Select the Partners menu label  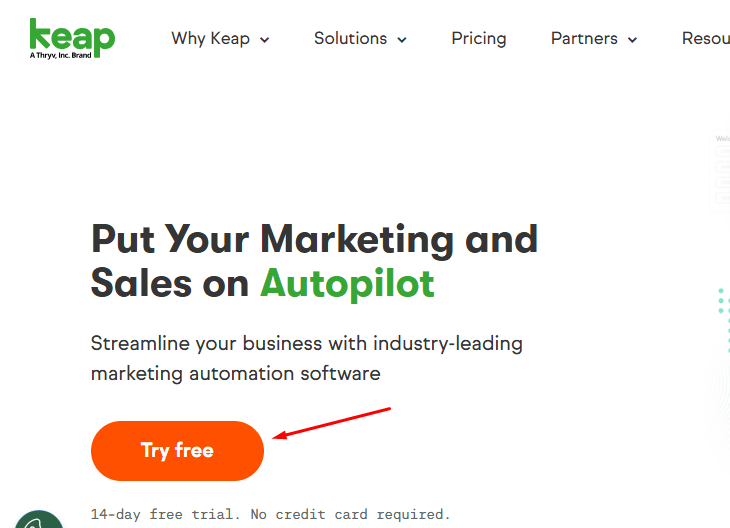click(x=584, y=38)
